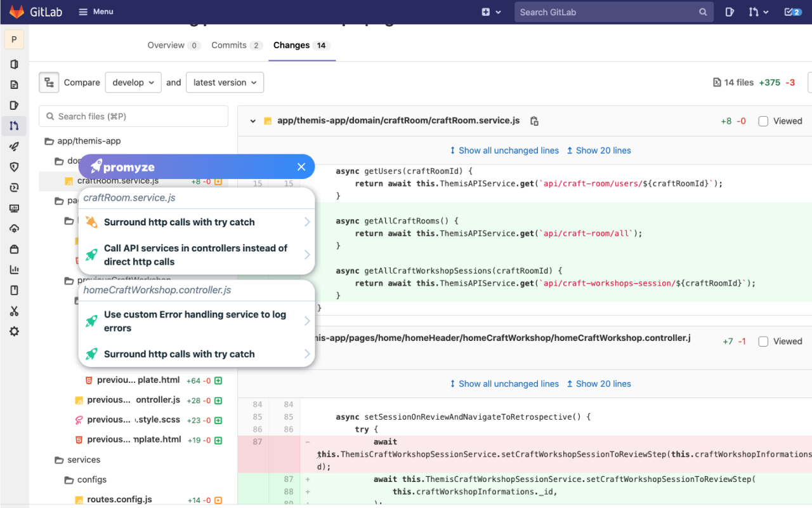Screen dimensions: 812x508
Task: Open the GitLab home logo
Action: (36, 12)
